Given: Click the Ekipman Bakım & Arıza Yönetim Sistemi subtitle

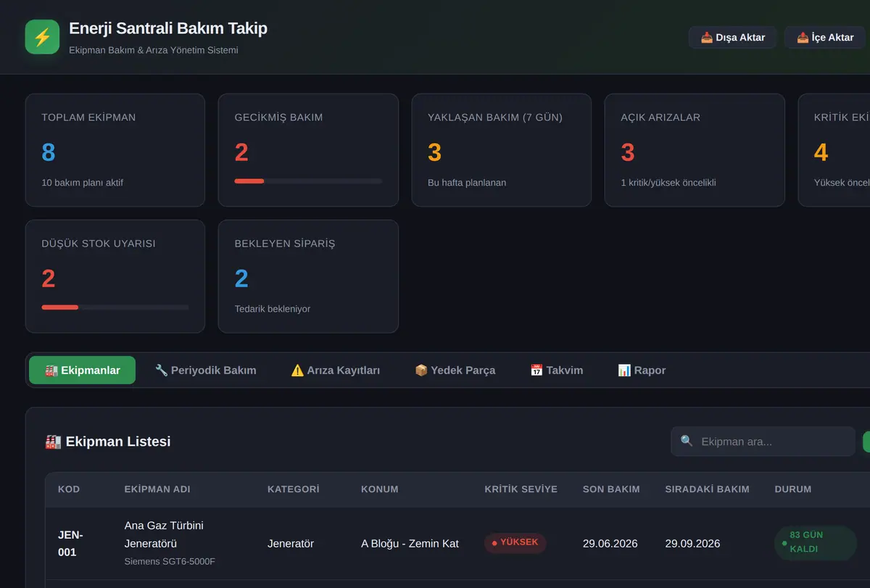Looking at the screenshot, I should pos(154,50).
